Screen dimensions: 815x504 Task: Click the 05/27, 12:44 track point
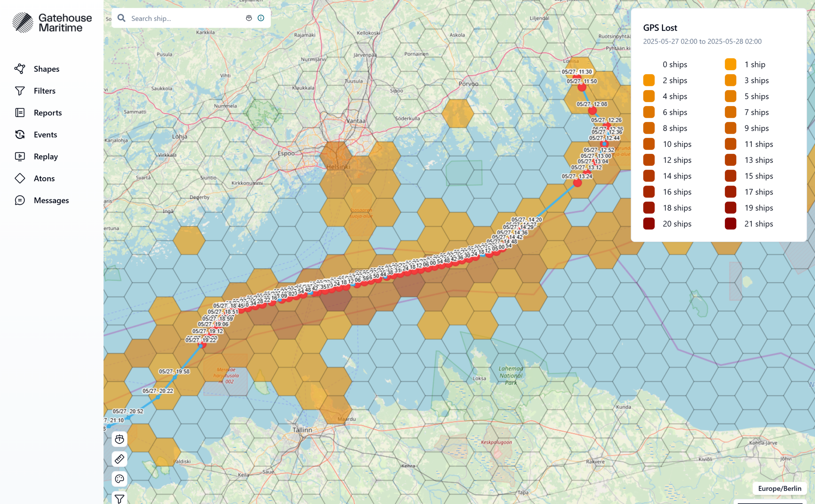tap(604, 144)
